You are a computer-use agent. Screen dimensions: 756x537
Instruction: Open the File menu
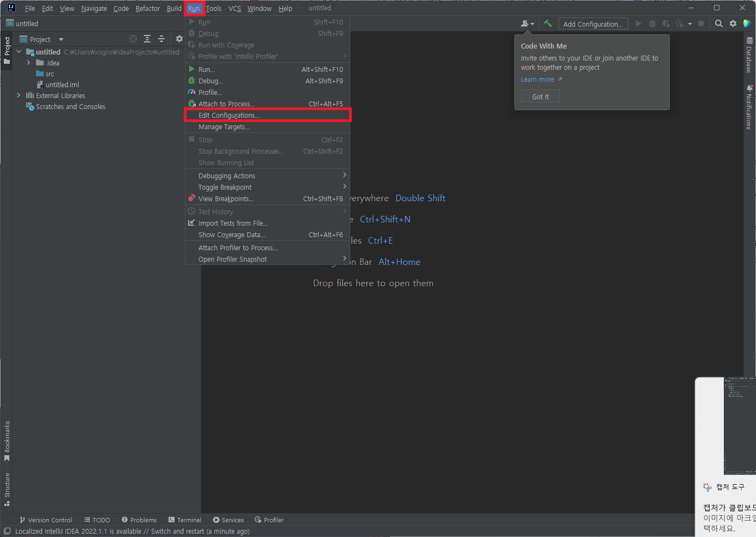coord(30,8)
